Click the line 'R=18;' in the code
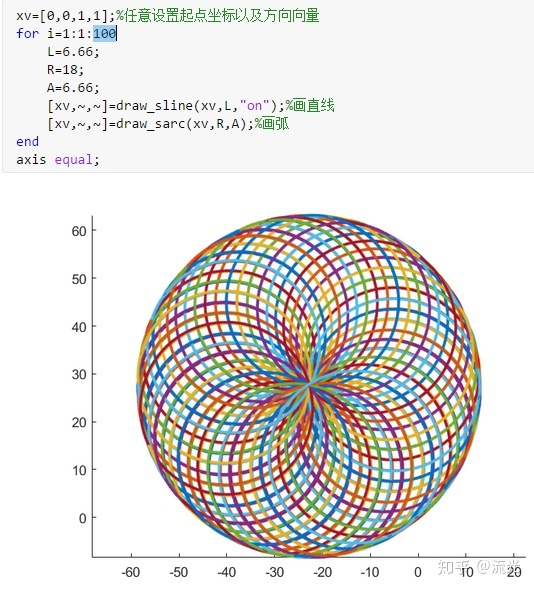The height and width of the screenshot is (590, 534). (65, 70)
